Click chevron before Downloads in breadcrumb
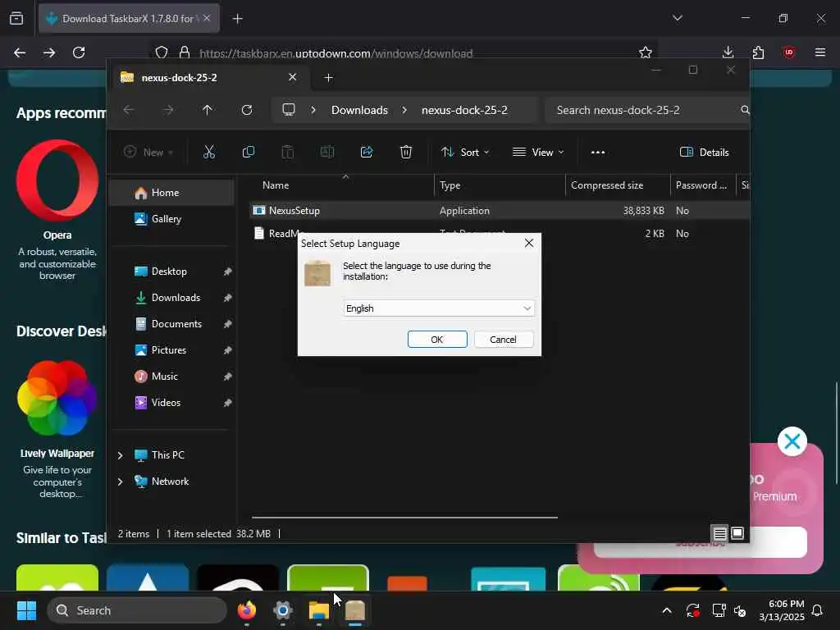Screen dimensions: 840x630 pyautogui.click(x=313, y=110)
